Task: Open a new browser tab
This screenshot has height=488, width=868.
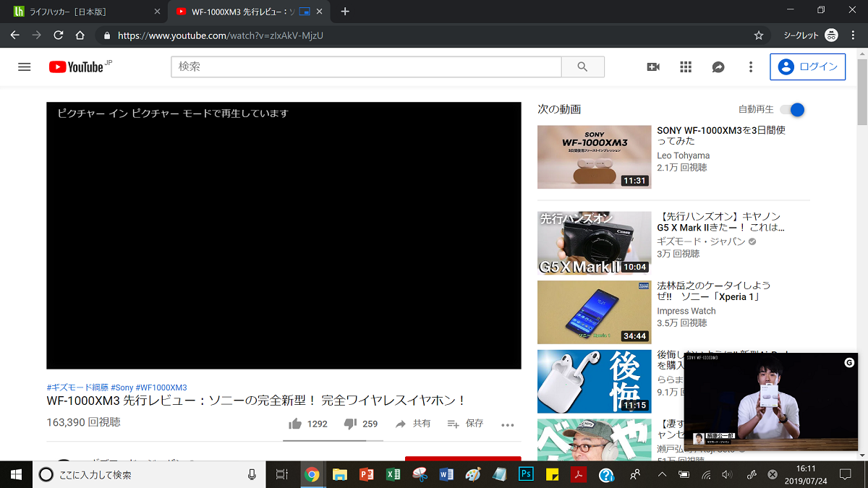Action: click(345, 11)
